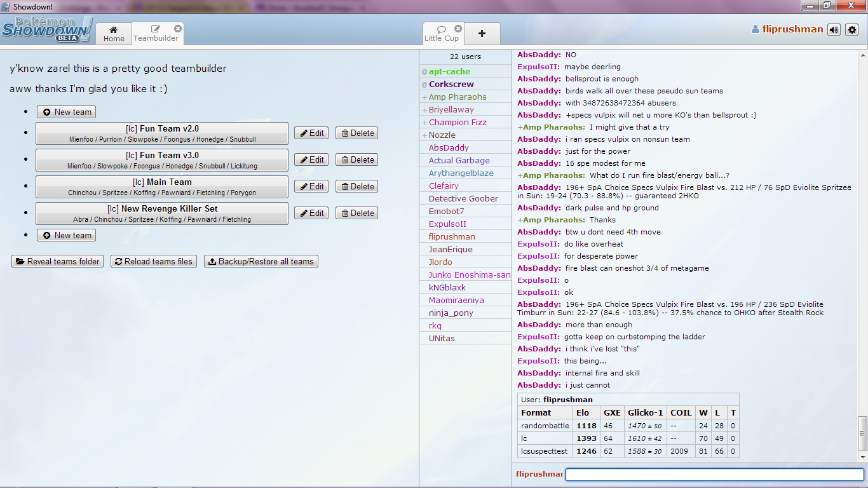Viewport: 868px width, 488px height.
Task: Select apt-cache from the user list
Action: 446,71
